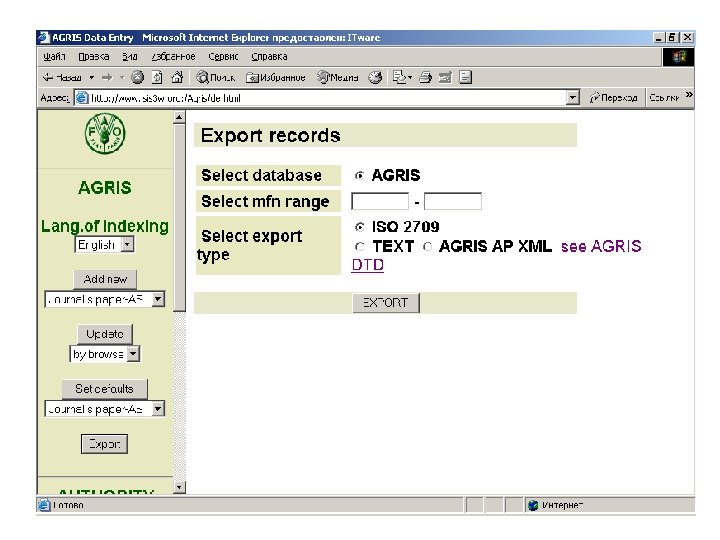Click the Export records heading
720x540 pixels.
pos(270,135)
